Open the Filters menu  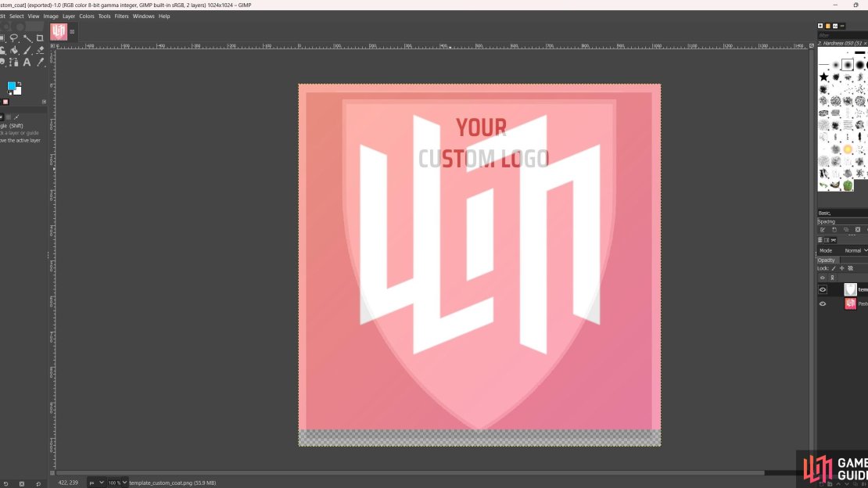click(121, 16)
